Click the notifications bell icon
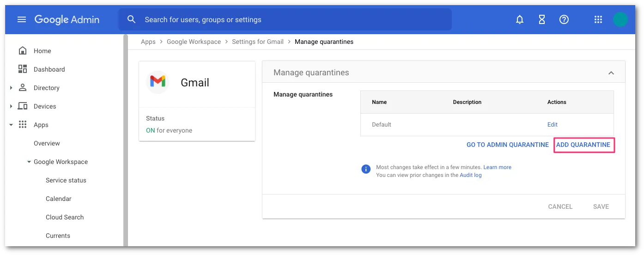This screenshot has height=255, width=644. 520,19
